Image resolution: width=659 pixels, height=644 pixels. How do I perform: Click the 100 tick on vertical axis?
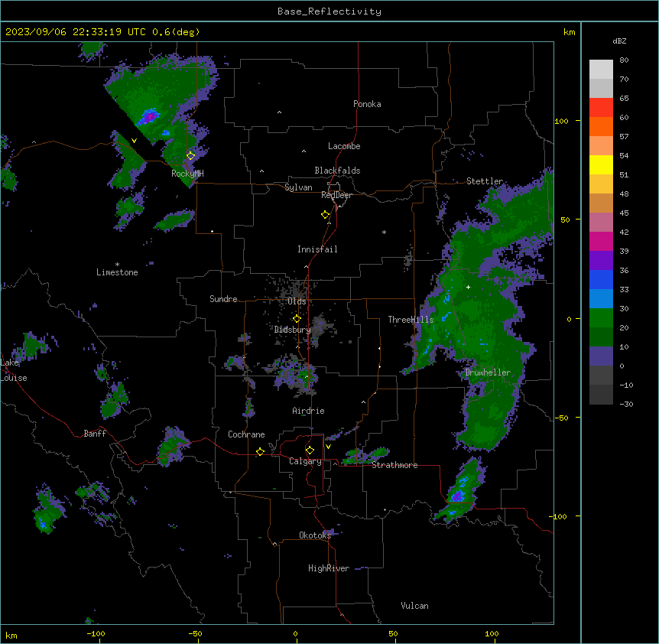(561, 121)
